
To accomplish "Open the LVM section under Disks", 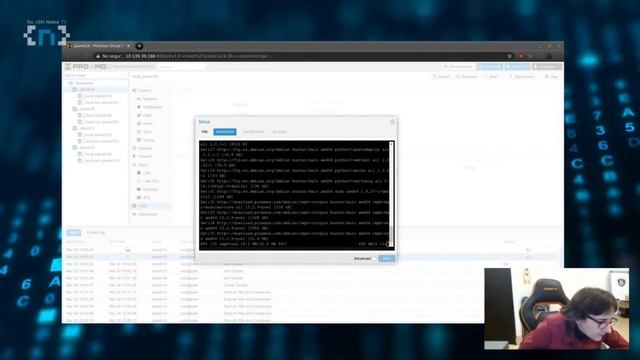I will [x=144, y=173].
